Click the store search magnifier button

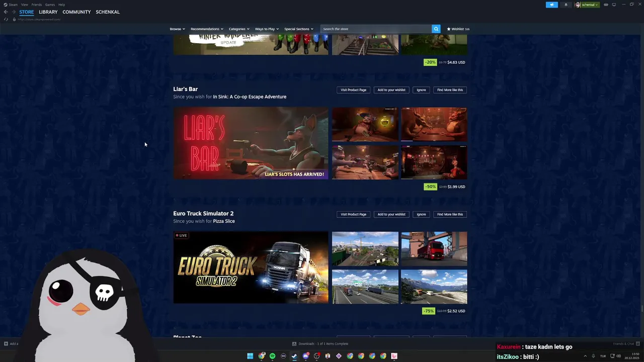(x=436, y=29)
